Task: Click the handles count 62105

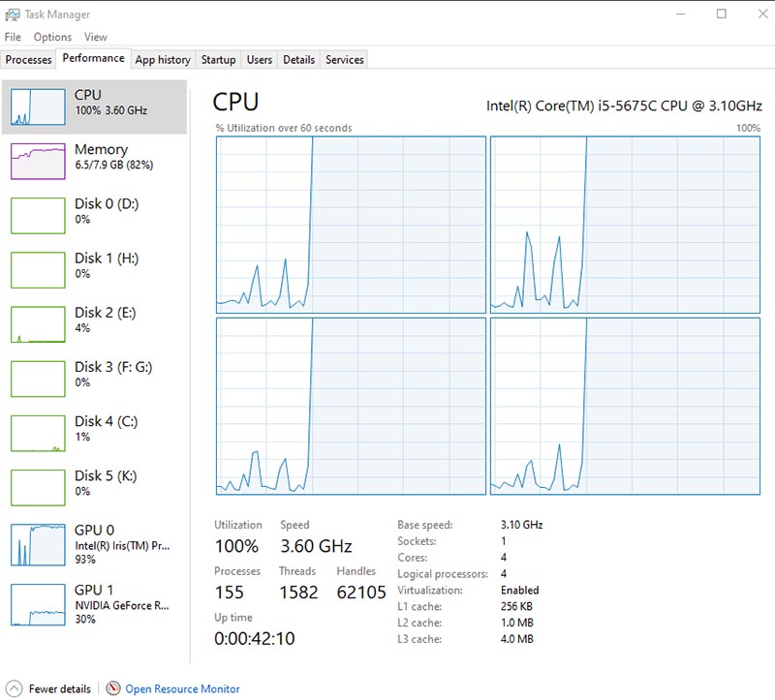Action: (361, 592)
